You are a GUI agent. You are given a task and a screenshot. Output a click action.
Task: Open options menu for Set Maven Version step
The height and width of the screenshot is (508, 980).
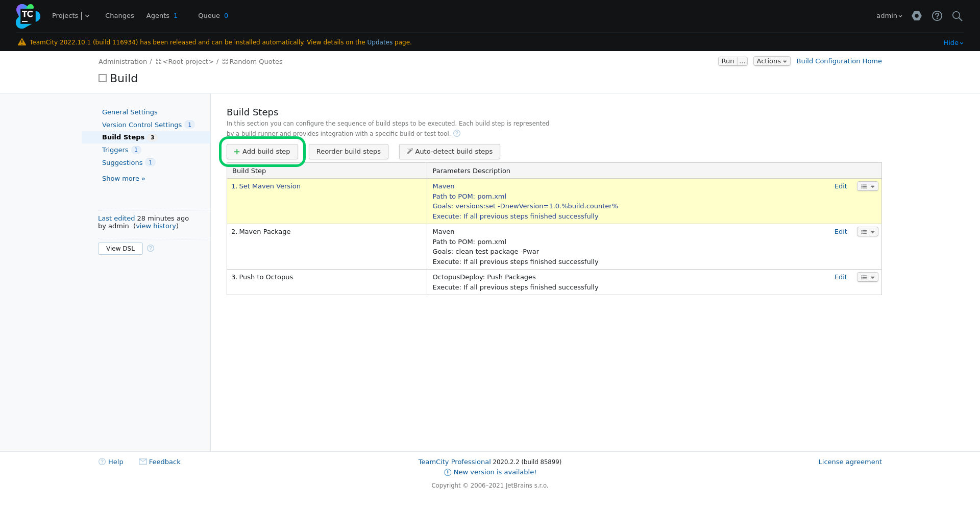[867, 186]
